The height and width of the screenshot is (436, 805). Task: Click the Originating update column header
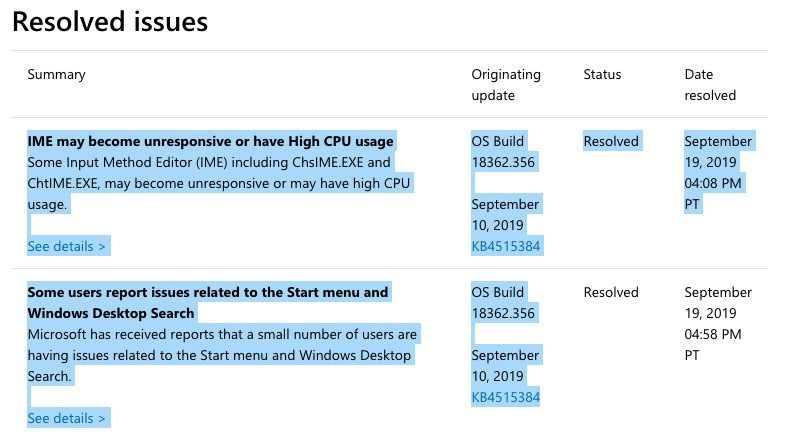[506, 84]
